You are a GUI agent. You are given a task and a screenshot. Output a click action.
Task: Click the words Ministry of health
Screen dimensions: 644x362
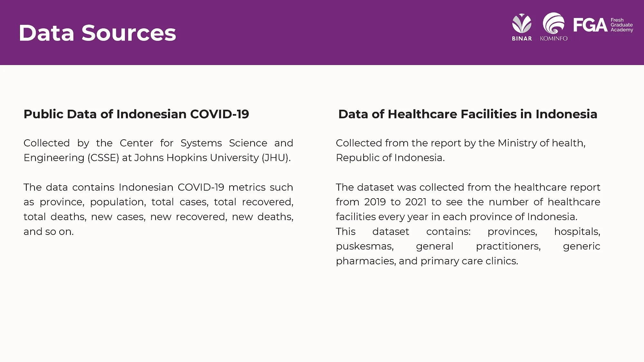tap(541, 143)
